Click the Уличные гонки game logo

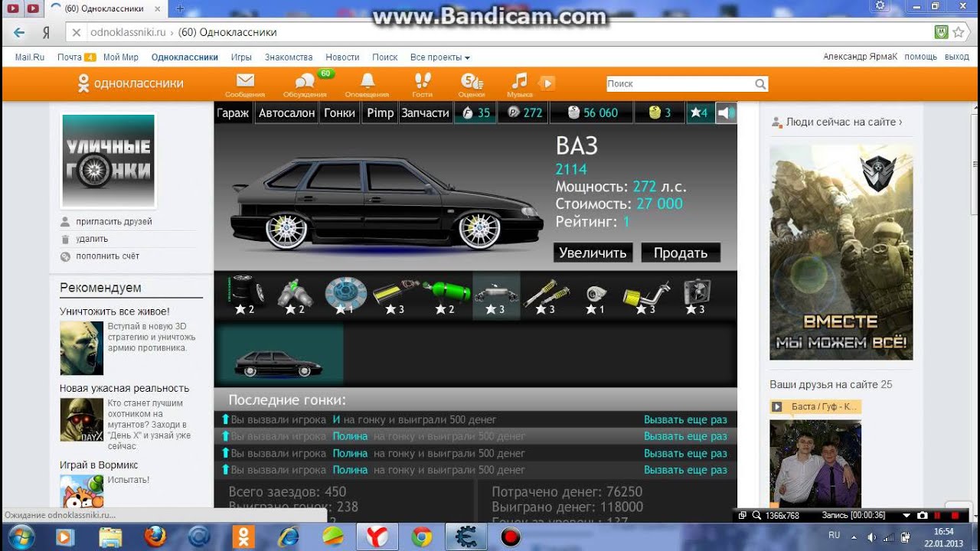point(108,161)
